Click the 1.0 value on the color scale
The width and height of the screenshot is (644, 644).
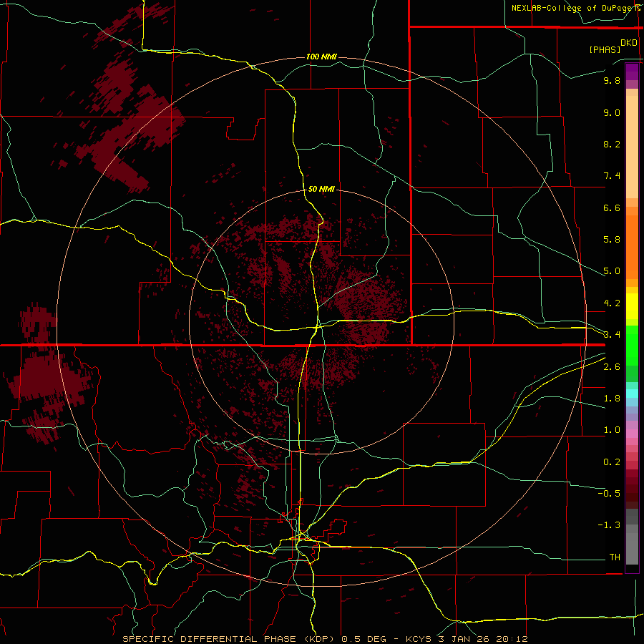[x=612, y=430]
